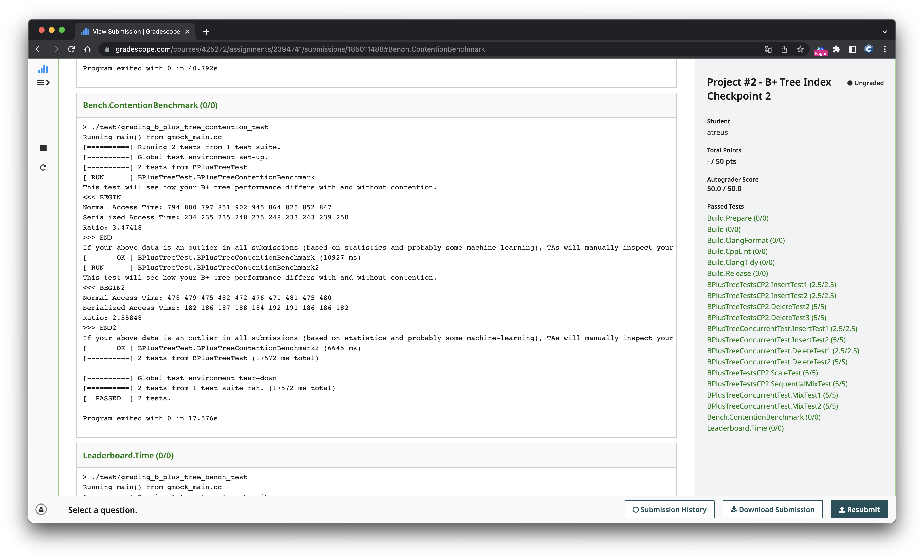Click the Google Translate icon
This screenshot has height=560, width=924.
coord(768,49)
